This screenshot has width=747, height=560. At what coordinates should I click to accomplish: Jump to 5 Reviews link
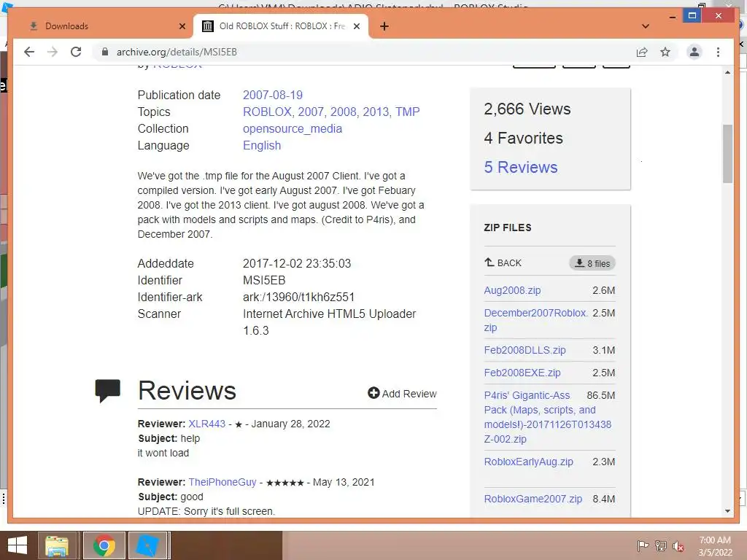[x=521, y=167]
